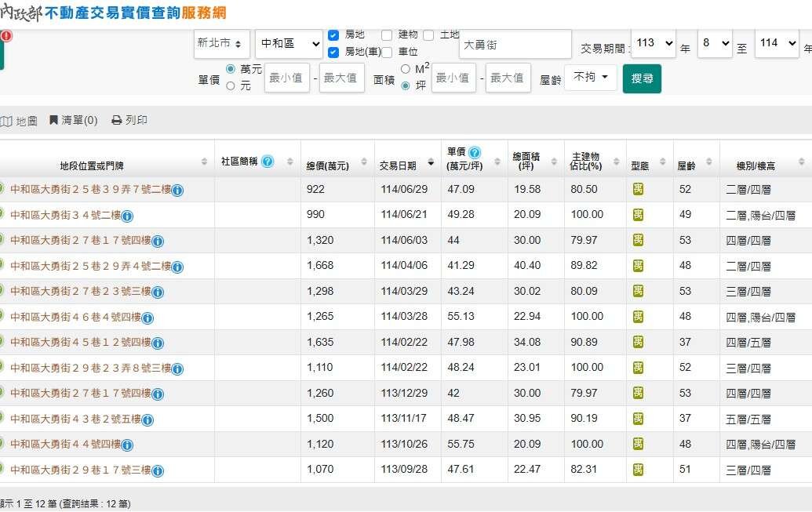Uncheck the 房地 checkbox

(x=333, y=35)
